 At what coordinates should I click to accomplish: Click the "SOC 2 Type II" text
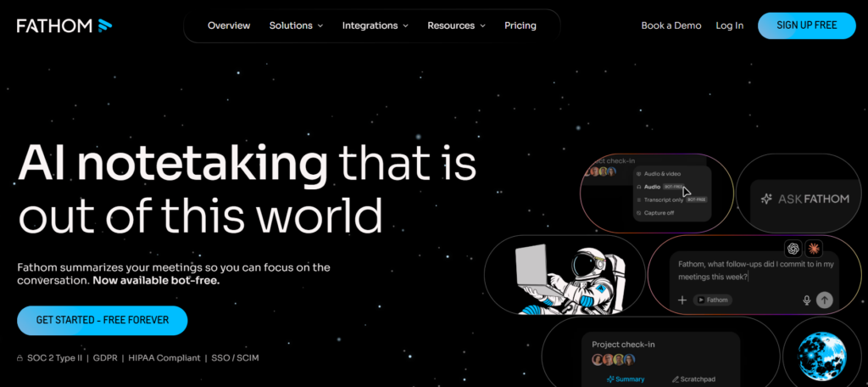[55, 358]
